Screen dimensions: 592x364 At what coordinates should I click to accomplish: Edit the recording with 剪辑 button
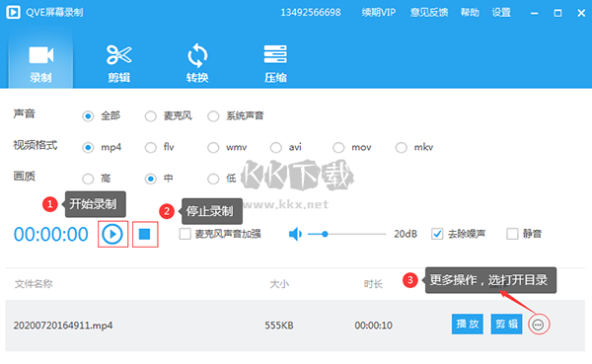point(507,324)
